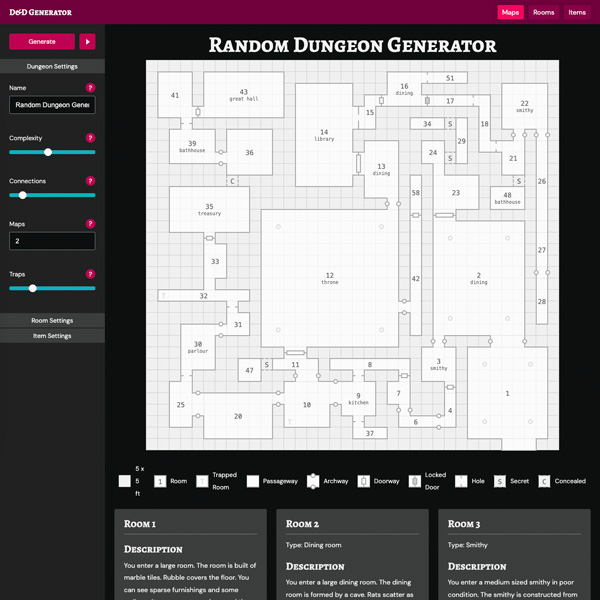Click the Generate button
This screenshot has width=600, height=600.
pos(42,41)
